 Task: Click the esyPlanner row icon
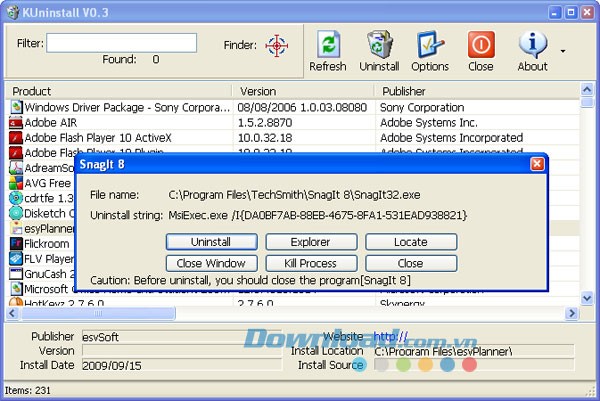tap(16, 228)
